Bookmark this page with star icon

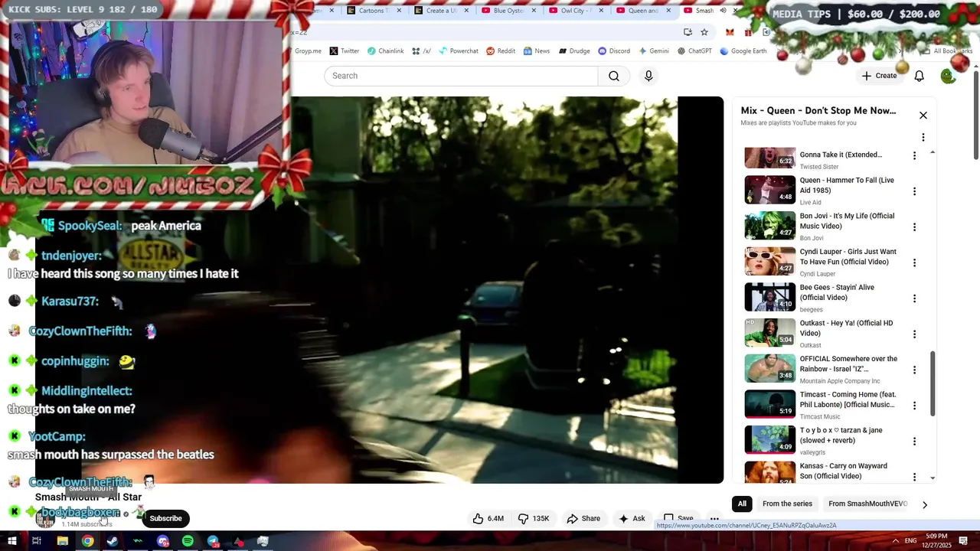pos(704,32)
